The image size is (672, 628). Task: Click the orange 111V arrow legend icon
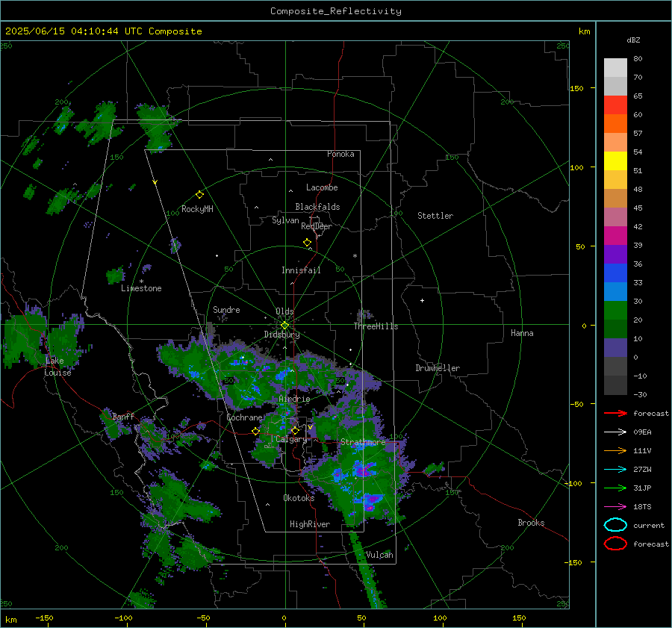pos(615,450)
